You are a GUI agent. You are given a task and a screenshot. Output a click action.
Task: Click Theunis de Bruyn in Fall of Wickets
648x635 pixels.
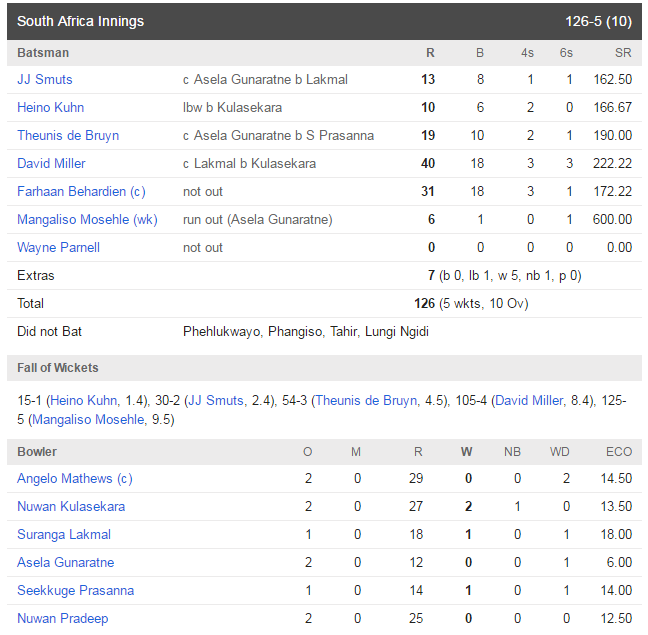tap(367, 400)
